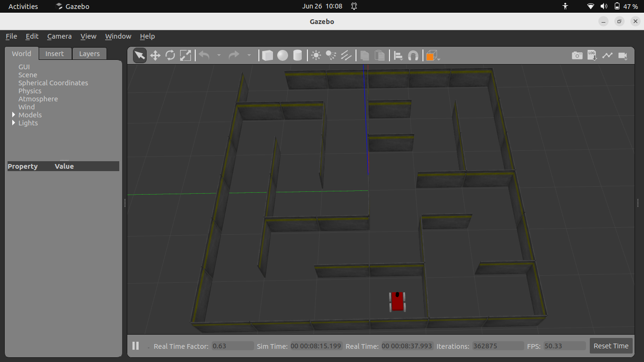Start recording a video of the scene
The height and width of the screenshot is (362, 644).
point(622,56)
